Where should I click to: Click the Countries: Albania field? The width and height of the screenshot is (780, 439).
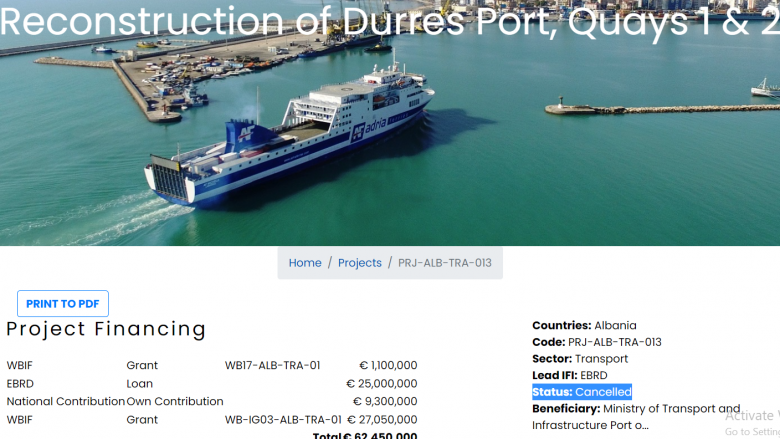pyautogui.click(x=584, y=326)
